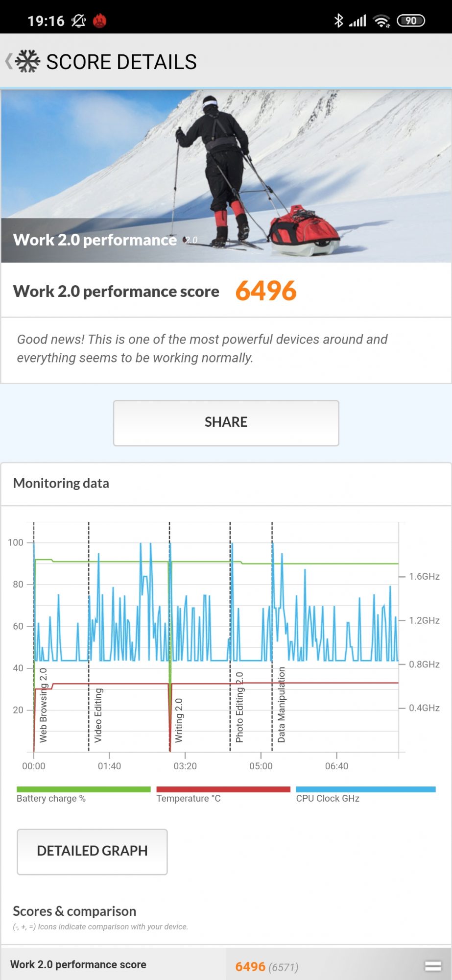Tap the Work 2.0 performance banner image
Image resolution: width=452 pixels, height=980 pixels.
(226, 175)
